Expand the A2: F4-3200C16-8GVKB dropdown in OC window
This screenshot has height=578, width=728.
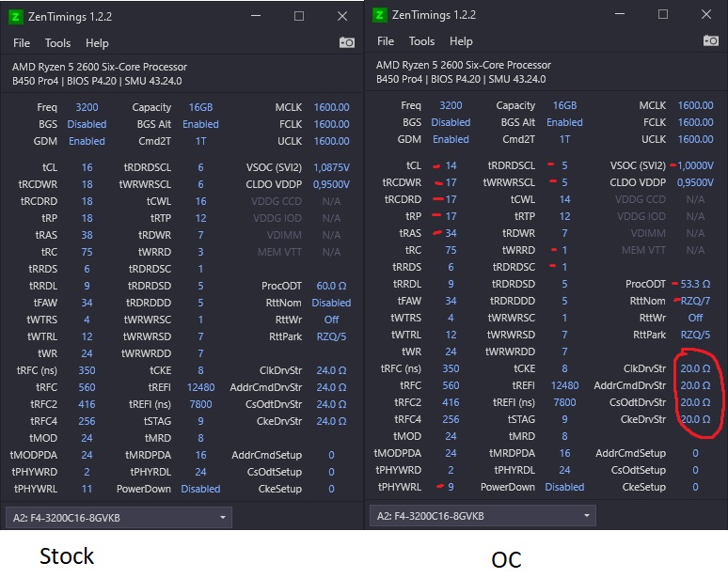[x=483, y=515]
